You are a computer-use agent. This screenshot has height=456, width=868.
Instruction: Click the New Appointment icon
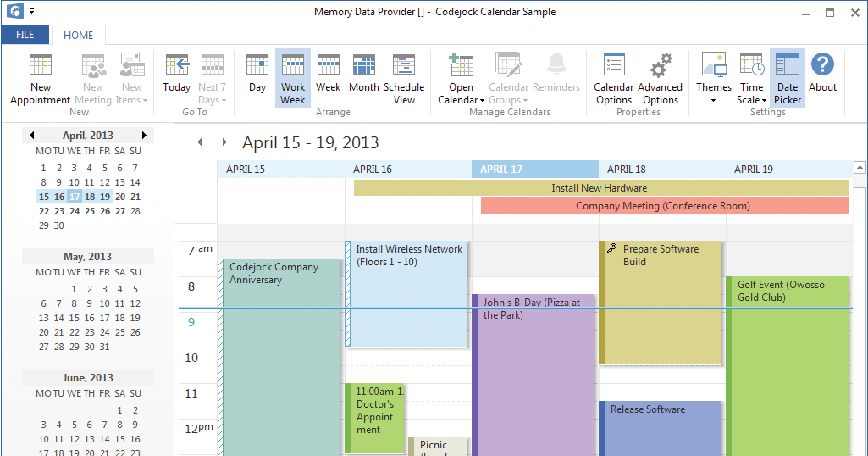pos(40,66)
